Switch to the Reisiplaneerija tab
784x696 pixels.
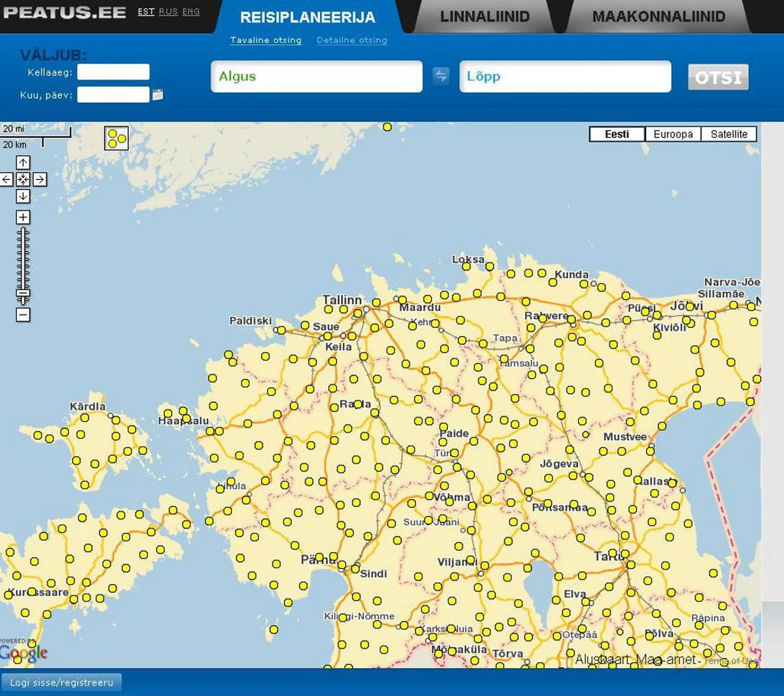click(308, 17)
